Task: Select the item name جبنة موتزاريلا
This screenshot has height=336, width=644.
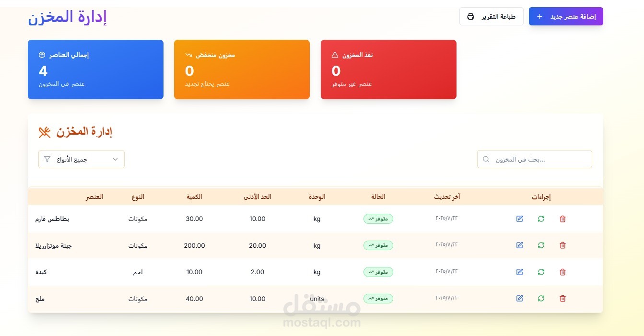Action: tap(54, 245)
